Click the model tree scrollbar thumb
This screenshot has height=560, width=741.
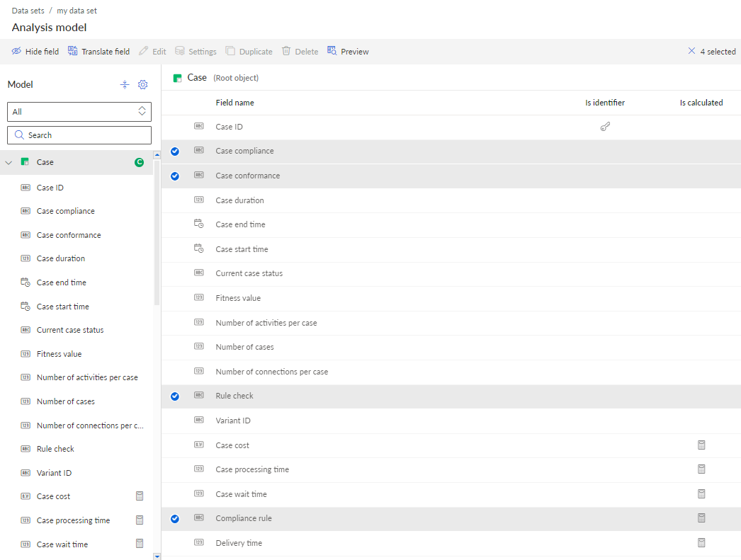157,232
